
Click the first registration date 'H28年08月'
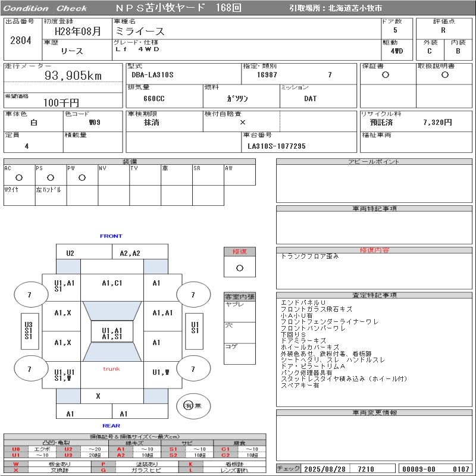[x=78, y=31]
